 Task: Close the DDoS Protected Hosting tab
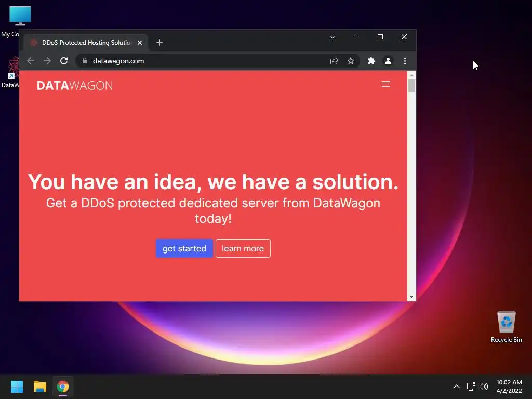pyautogui.click(x=139, y=43)
